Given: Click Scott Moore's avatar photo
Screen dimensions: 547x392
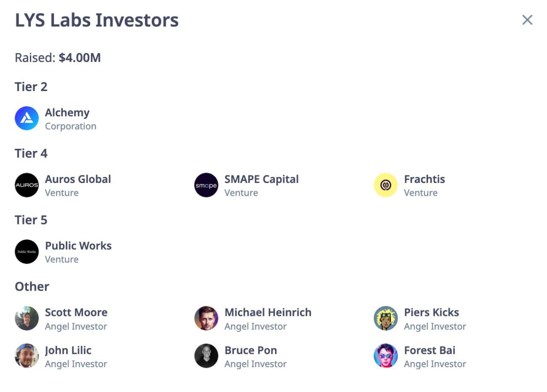Looking at the screenshot, I should [27, 318].
